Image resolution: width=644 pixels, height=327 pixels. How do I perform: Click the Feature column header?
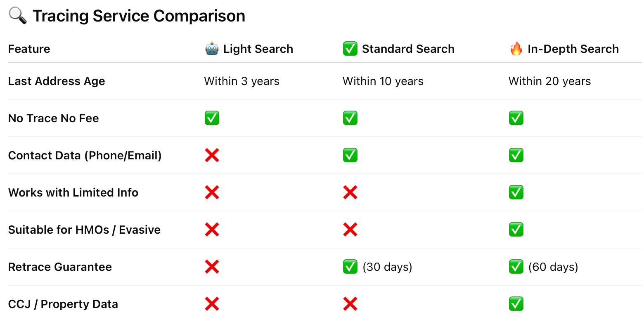click(x=29, y=49)
